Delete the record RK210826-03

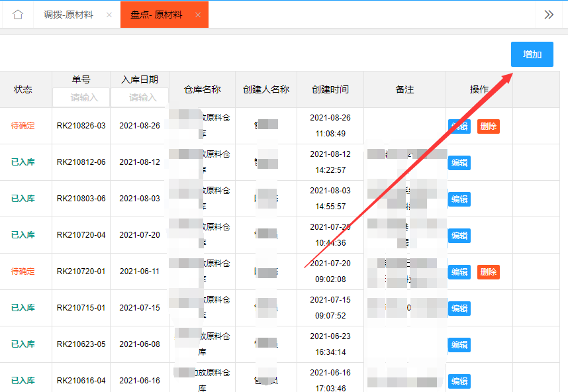pos(489,126)
